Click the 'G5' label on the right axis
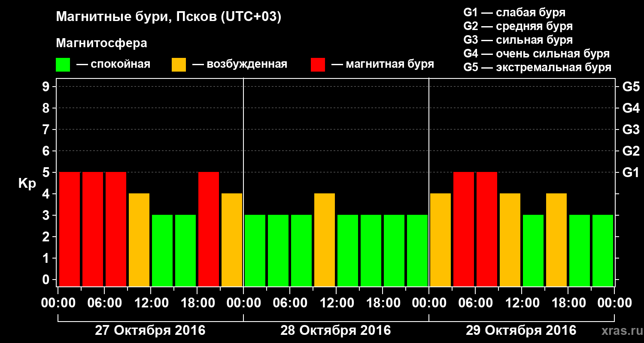This screenshot has width=644, height=343. click(x=631, y=87)
